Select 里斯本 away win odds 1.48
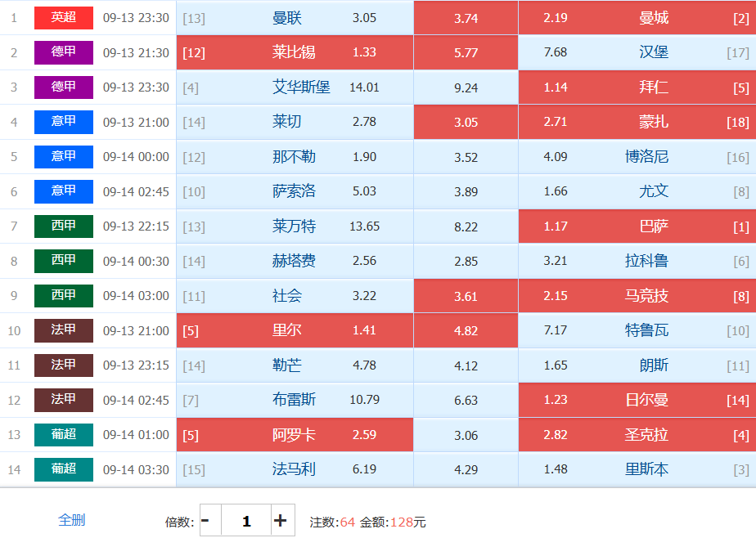This screenshot has width=756, height=538. 637,469
